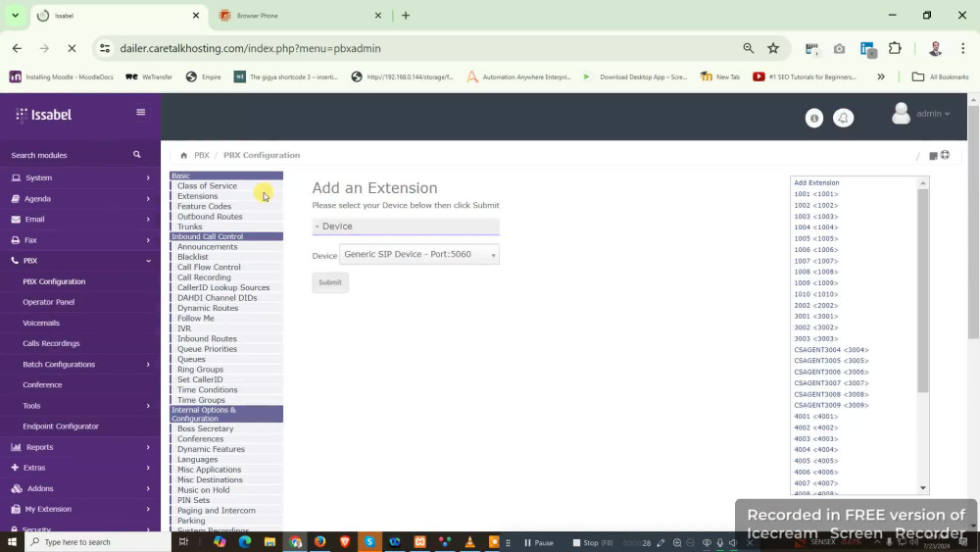Open the IVR link
The height and width of the screenshot is (552, 980).
pos(184,328)
